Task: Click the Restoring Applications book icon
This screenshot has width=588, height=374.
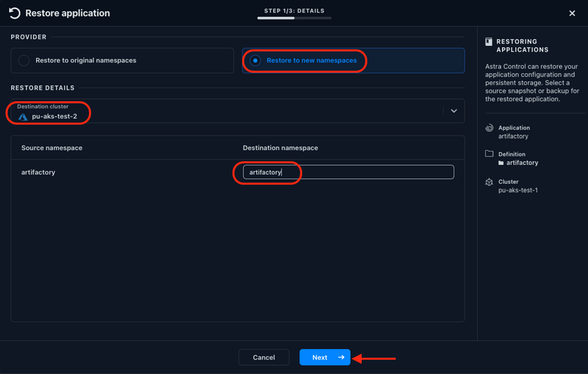Action: tap(489, 42)
